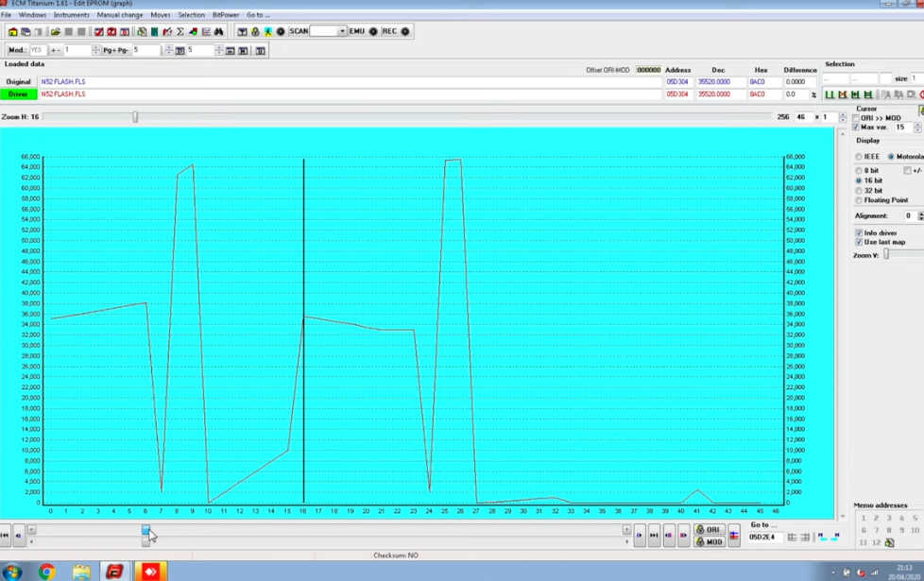This screenshot has width=924, height=581.
Task: Click the small icon after memo address 12
Action: point(889,542)
